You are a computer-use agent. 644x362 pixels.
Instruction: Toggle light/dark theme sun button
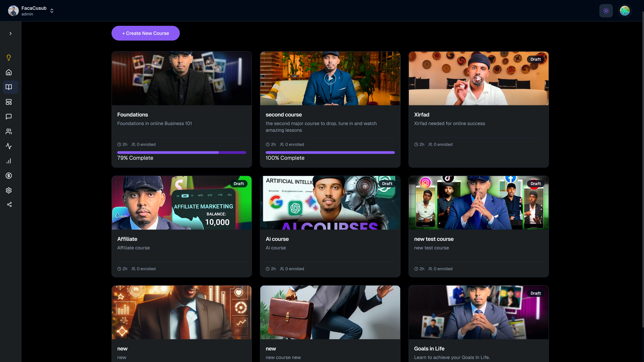pos(606,11)
